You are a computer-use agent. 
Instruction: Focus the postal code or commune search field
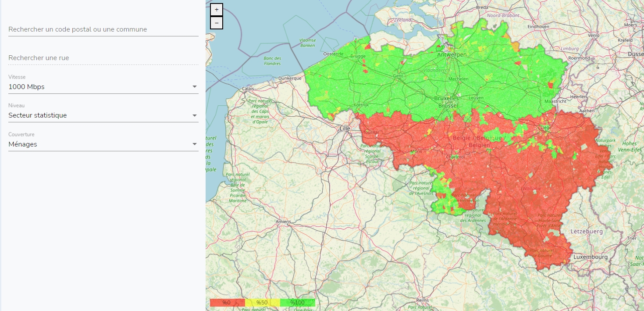point(103,29)
